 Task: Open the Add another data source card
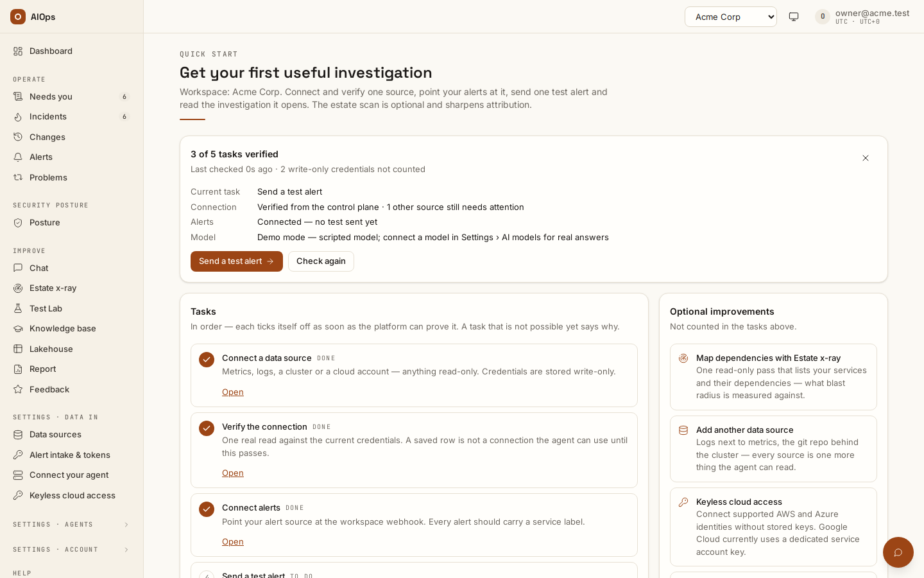(x=773, y=449)
